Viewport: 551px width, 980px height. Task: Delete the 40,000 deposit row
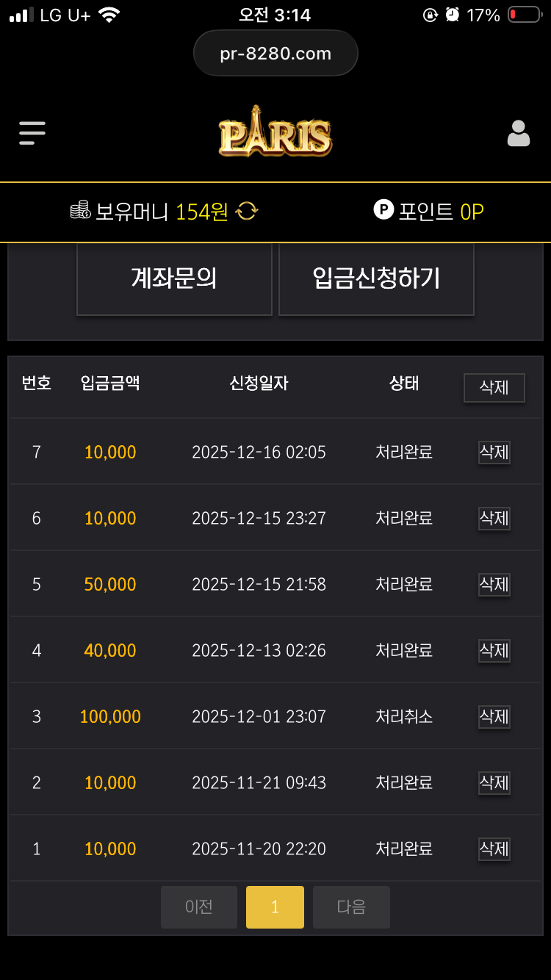[x=494, y=651]
